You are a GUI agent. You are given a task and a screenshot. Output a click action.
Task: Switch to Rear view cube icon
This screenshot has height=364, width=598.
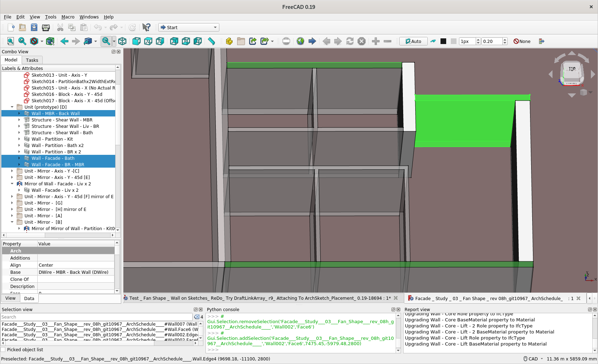tap(174, 41)
